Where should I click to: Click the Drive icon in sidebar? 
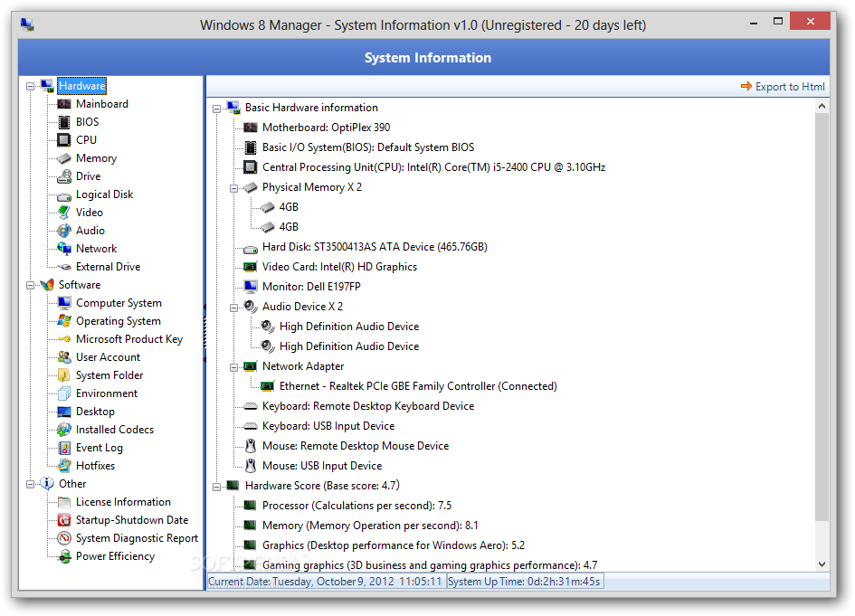click(64, 176)
